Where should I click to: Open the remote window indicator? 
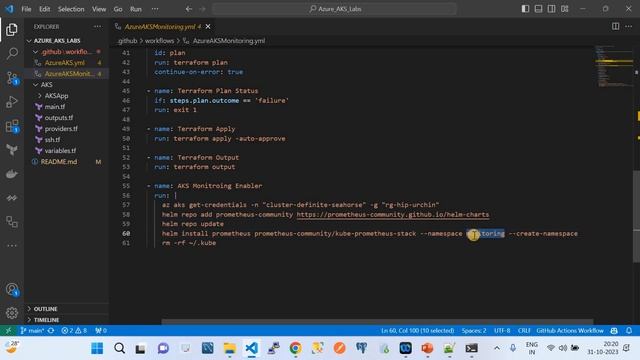pos(8,330)
